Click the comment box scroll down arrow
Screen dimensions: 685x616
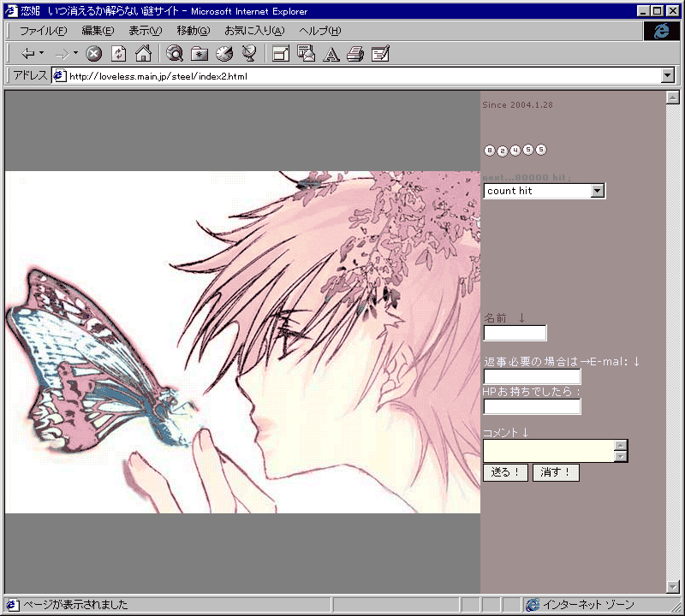click(620, 456)
